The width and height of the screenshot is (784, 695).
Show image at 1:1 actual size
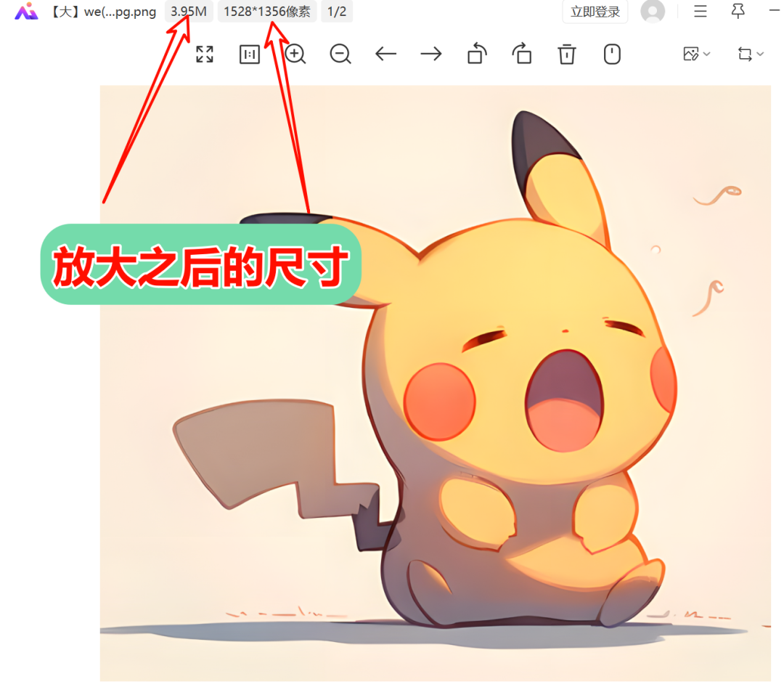pyautogui.click(x=250, y=54)
